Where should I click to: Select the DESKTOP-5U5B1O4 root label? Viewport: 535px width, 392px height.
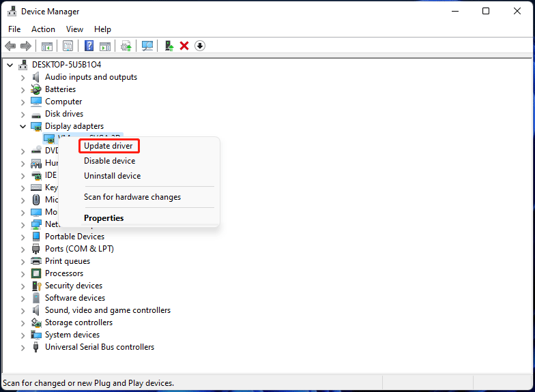tap(67, 64)
